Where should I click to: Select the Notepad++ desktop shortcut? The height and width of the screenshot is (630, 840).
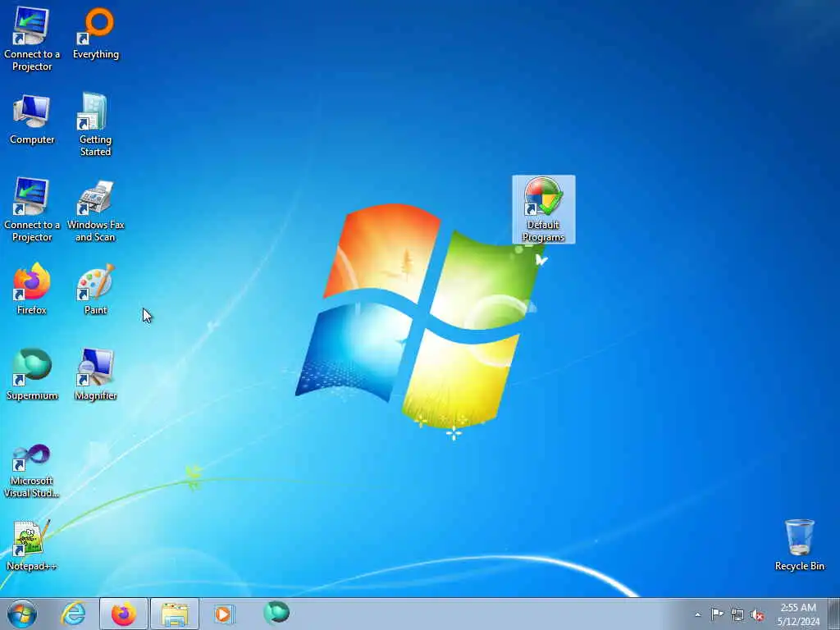tap(32, 546)
